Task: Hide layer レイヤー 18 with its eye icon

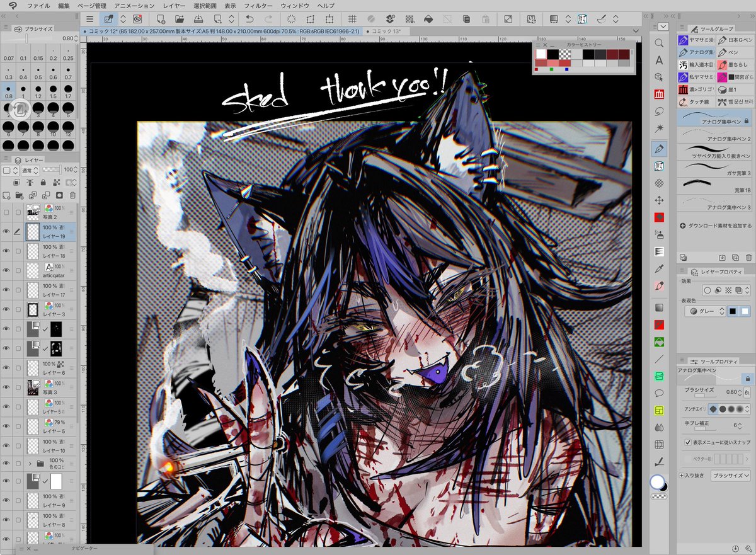Action: (x=6, y=251)
